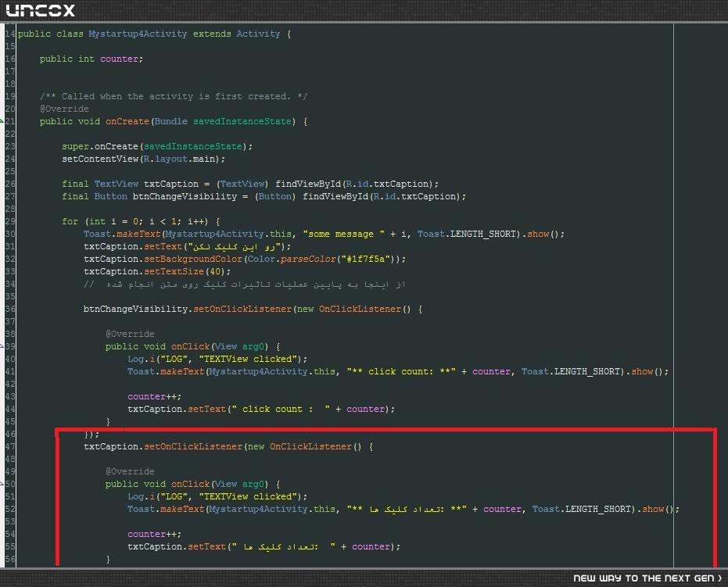728x587 pixels.
Task: Click the Persian comment on line 34
Action: pyautogui.click(x=245, y=284)
